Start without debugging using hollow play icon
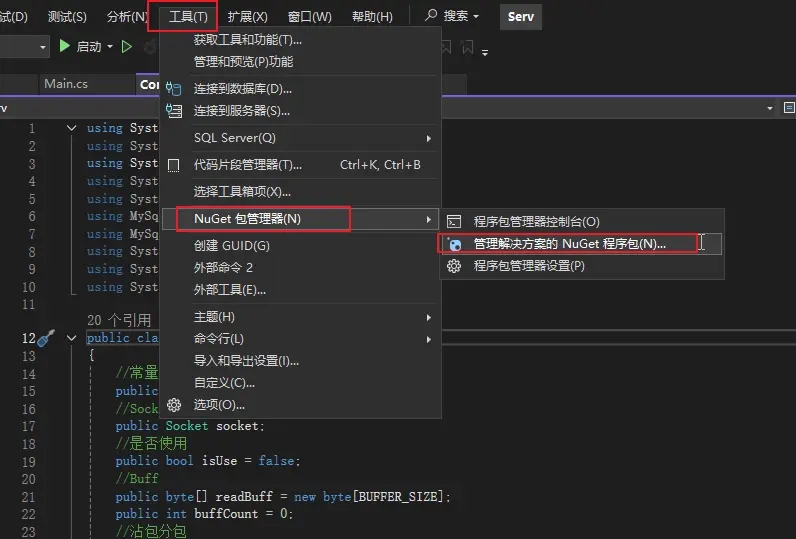This screenshot has height=539, width=796. point(127,47)
